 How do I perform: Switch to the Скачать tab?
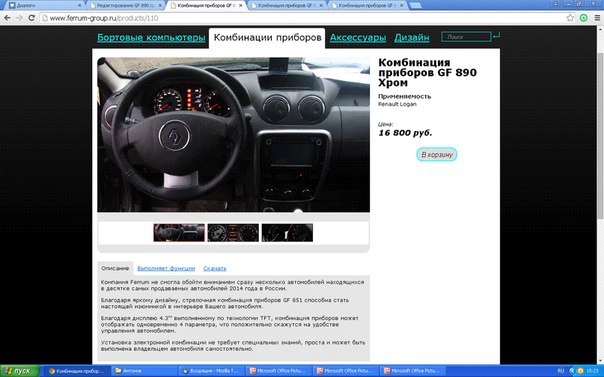(215, 268)
